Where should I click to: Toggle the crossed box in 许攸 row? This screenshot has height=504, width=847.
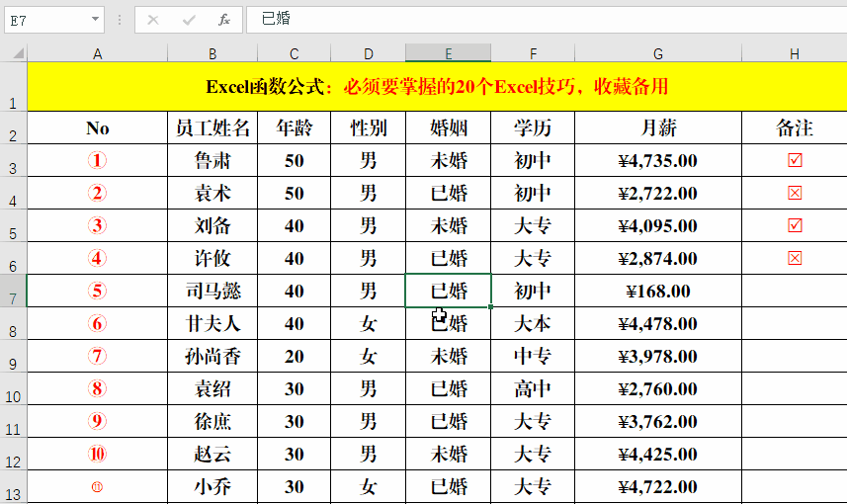[x=795, y=258]
